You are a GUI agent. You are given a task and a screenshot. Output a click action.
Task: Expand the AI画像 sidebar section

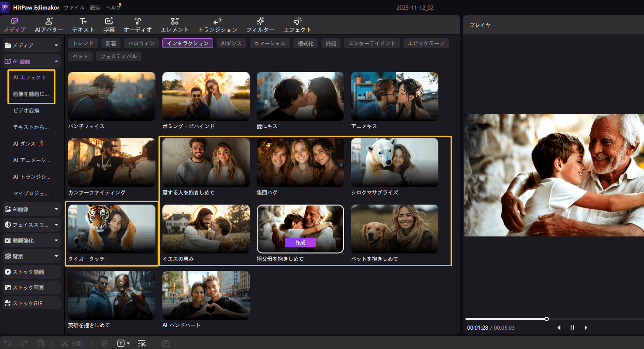(x=56, y=209)
